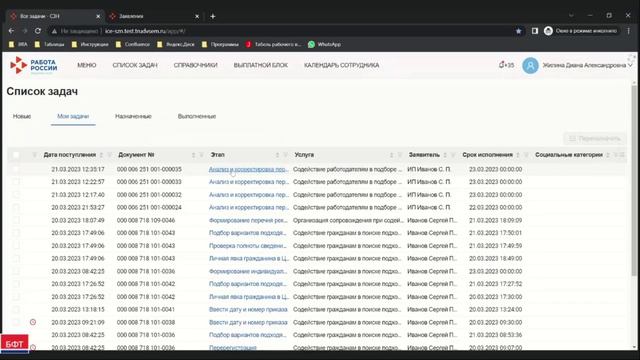This screenshot has height=360, width=640.
Task: Reload the page with browser refresh icon
Action: click(38, 31)
